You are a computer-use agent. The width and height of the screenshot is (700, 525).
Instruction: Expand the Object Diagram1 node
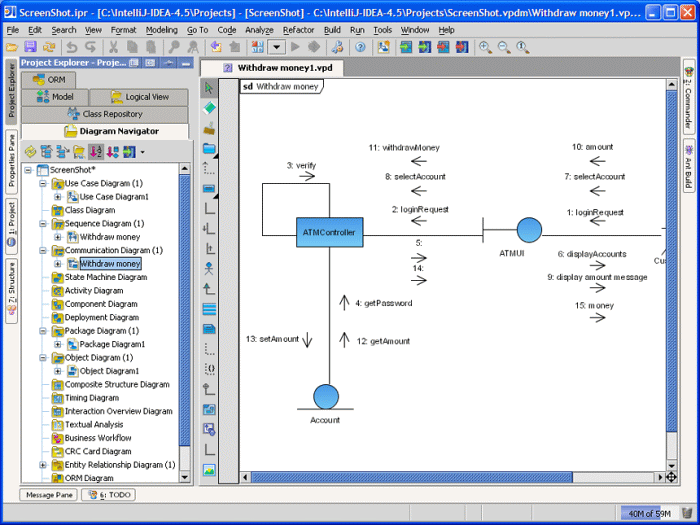click(58, 371)
